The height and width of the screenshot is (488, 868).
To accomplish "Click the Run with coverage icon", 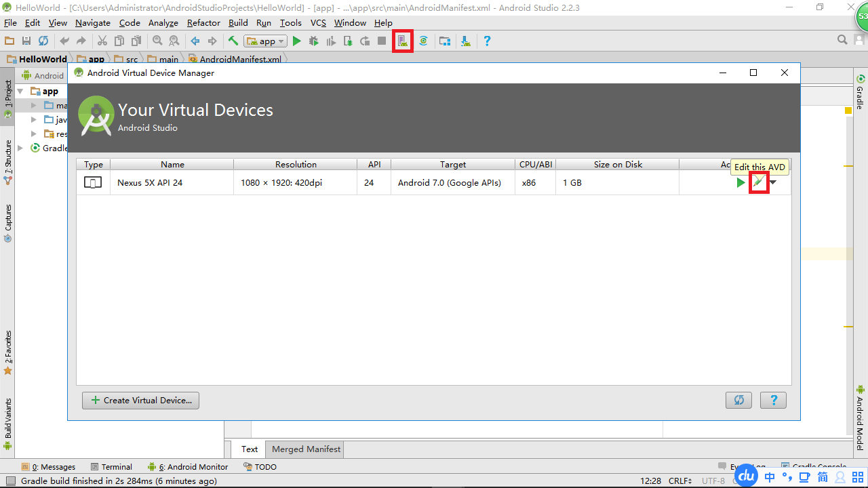I will 331,41.
